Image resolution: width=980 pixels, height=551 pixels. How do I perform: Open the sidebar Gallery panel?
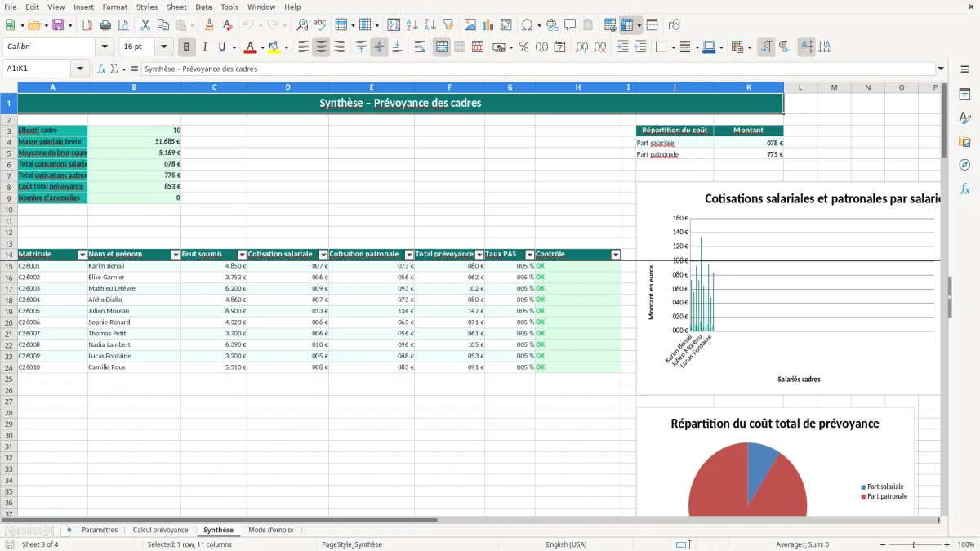(964, 142)
